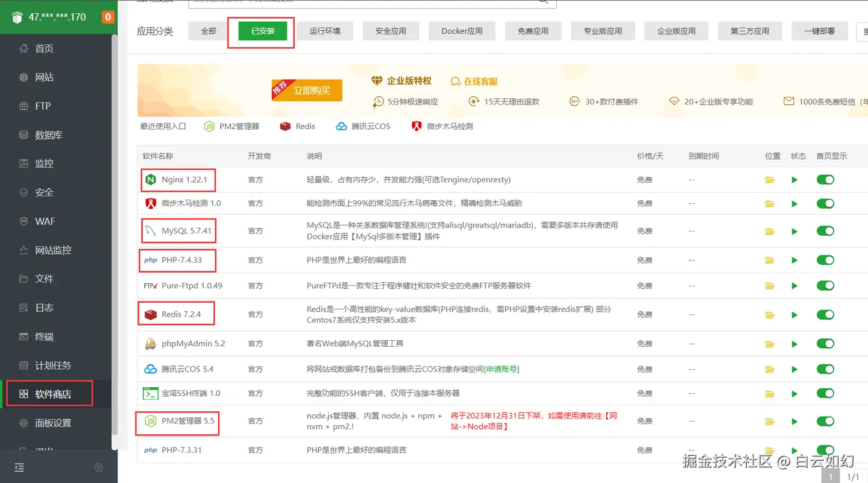The image size is (868, 483).
Task: Click the 安全应用 category tab
Action: (391, 31)
